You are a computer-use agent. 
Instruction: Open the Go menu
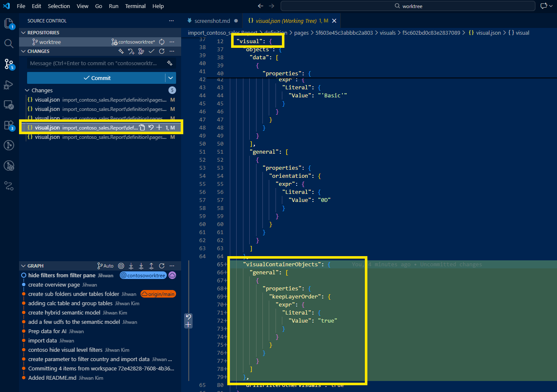coord(99,6)
